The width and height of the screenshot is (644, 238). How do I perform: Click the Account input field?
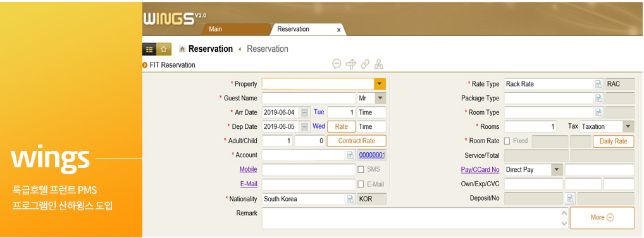(304, 155)
